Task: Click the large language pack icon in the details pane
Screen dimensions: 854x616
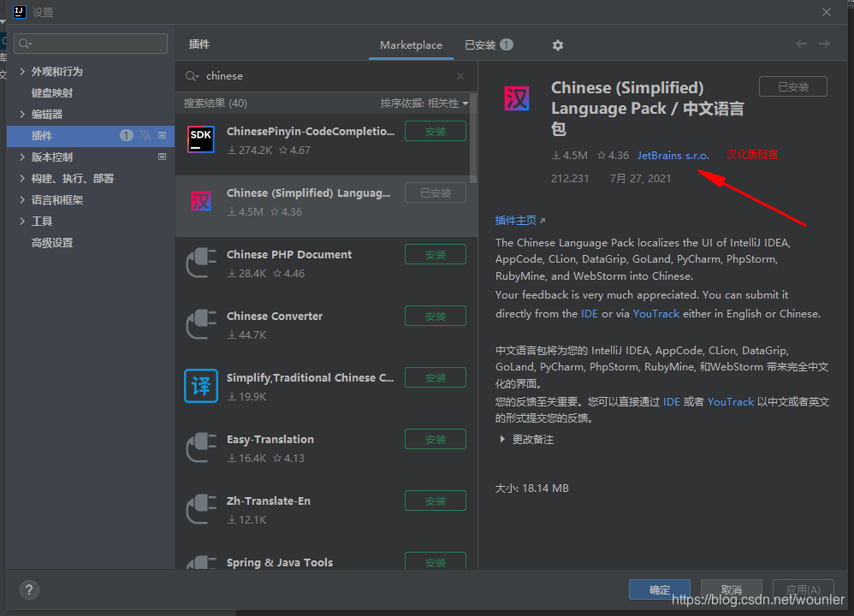Action: [516, 98]
